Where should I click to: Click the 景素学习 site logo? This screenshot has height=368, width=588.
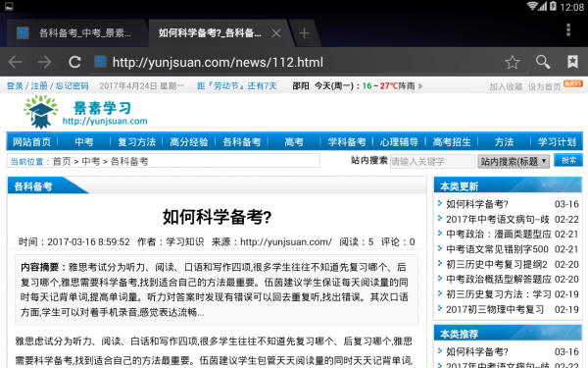click(85, 112)
